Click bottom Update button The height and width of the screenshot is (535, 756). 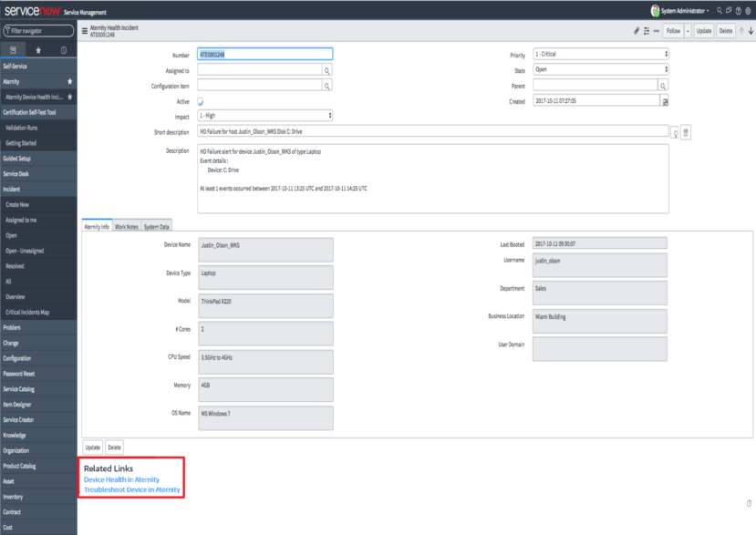point(93,448)
